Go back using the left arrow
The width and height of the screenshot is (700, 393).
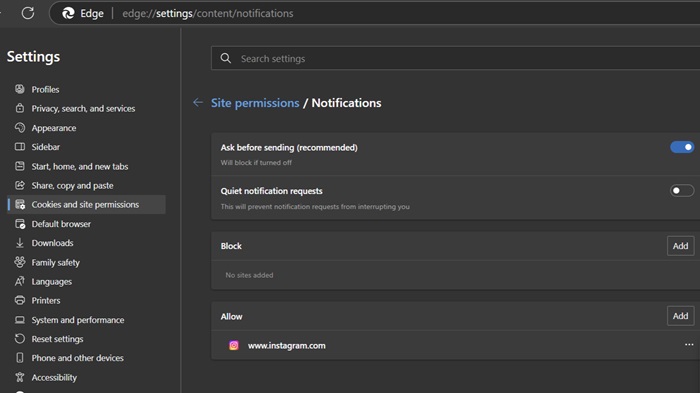coord(198,103)
